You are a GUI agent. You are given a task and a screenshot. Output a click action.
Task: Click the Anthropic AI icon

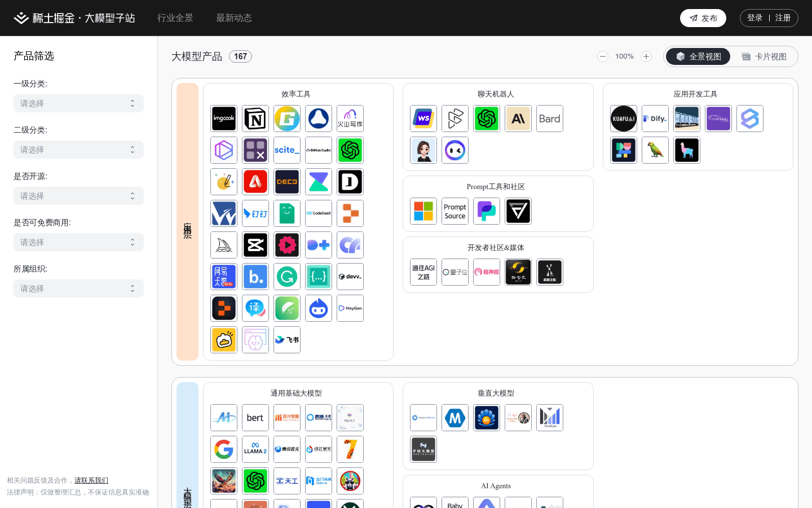[x=518, y=119]
